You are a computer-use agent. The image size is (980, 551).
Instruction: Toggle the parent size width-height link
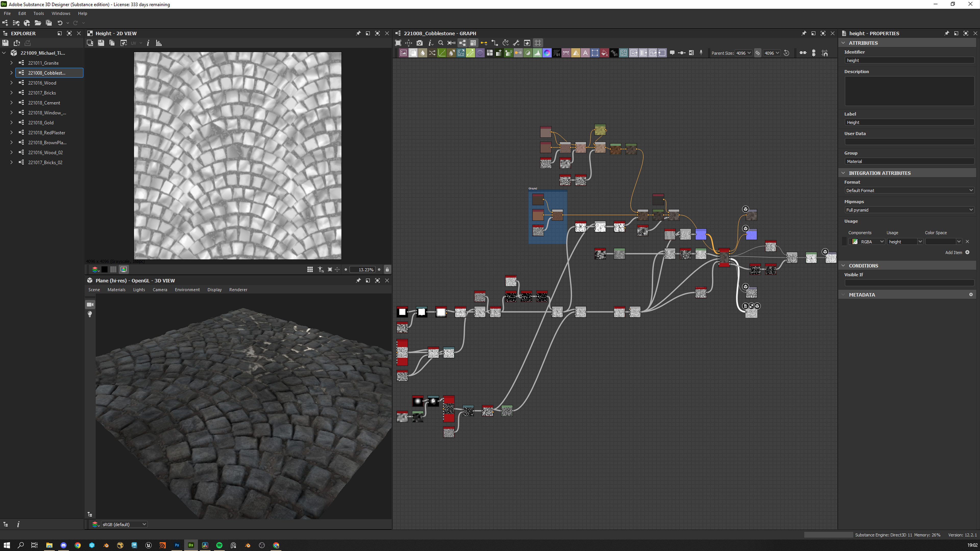757,53
